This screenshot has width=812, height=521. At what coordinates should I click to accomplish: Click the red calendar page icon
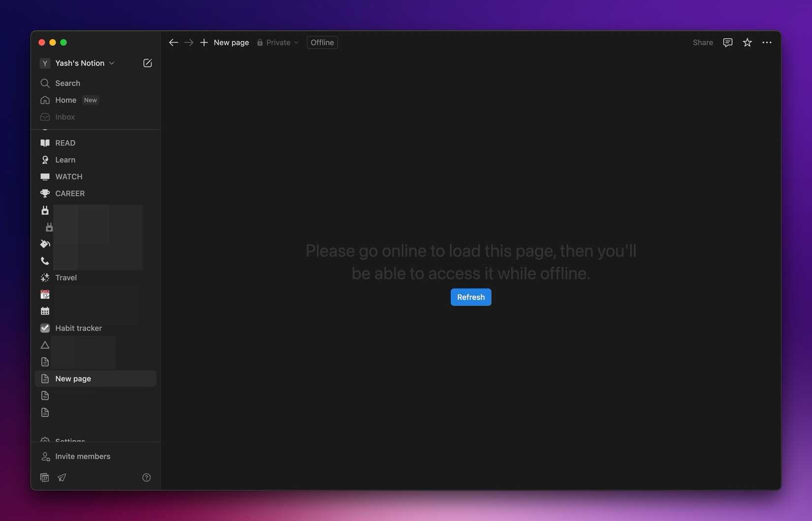click(x=45, y=294)
